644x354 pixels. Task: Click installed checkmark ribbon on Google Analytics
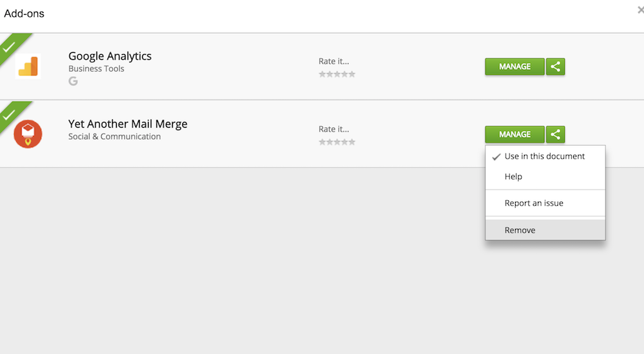pos(10,46)
